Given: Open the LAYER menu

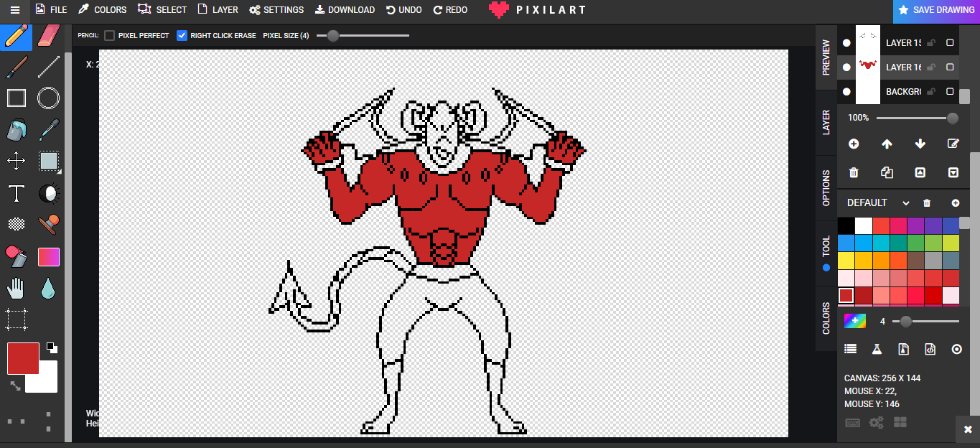Looking at the screenshot, I should click(218, 10).
